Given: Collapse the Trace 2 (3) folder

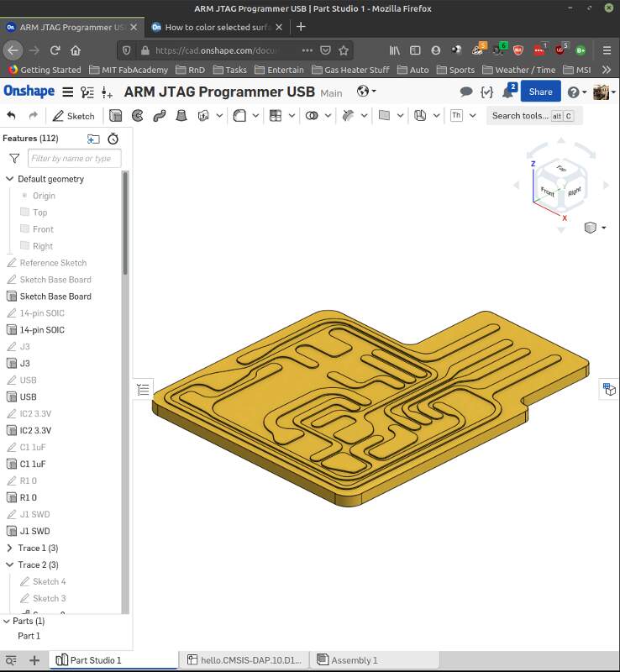Looking at the screenshot, I should click(9, 564).
